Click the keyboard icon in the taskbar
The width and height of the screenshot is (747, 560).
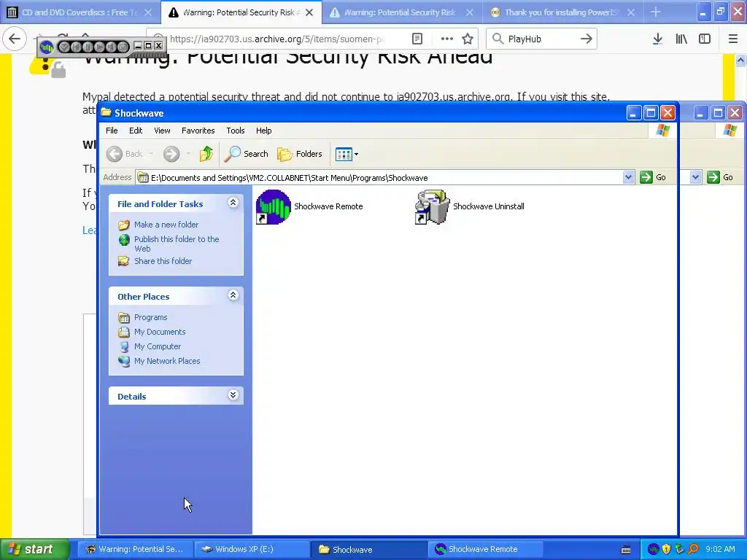coord(626,550)
